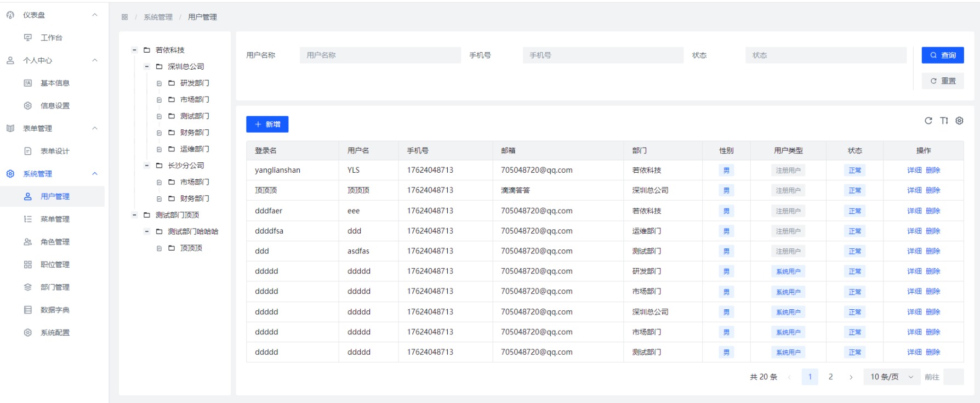Click the 查询 search button
980x403 pixels.
pos(943,55)
